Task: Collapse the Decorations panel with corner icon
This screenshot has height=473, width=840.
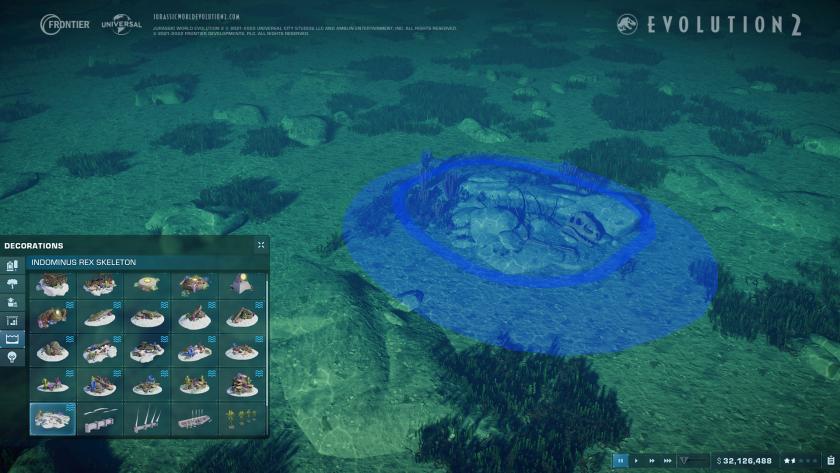Action: pos(261,245)
